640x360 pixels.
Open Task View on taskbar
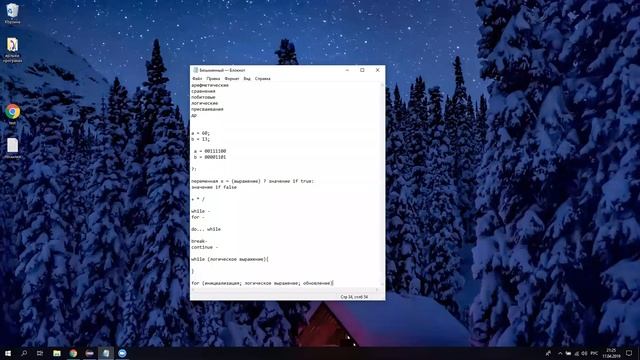coord(40,353)
